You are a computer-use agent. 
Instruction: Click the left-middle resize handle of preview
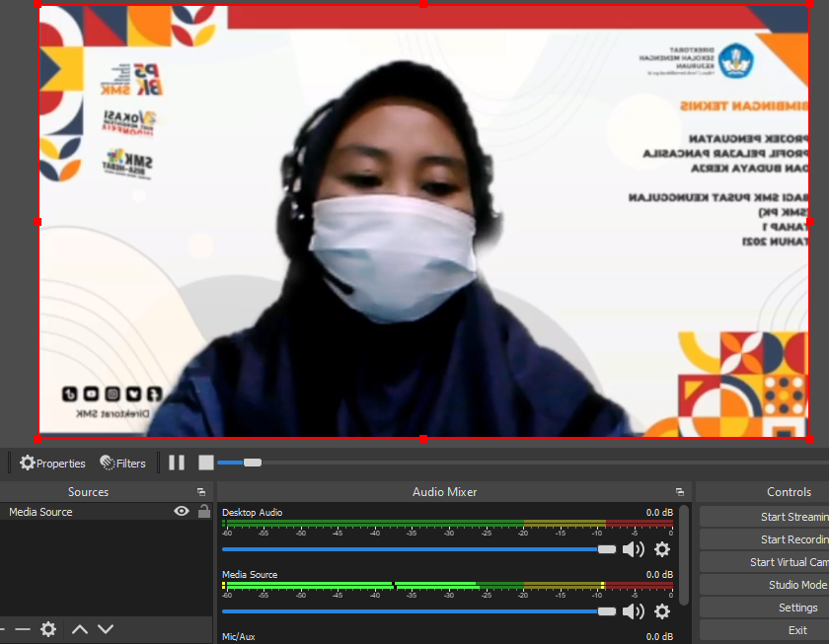38,222
